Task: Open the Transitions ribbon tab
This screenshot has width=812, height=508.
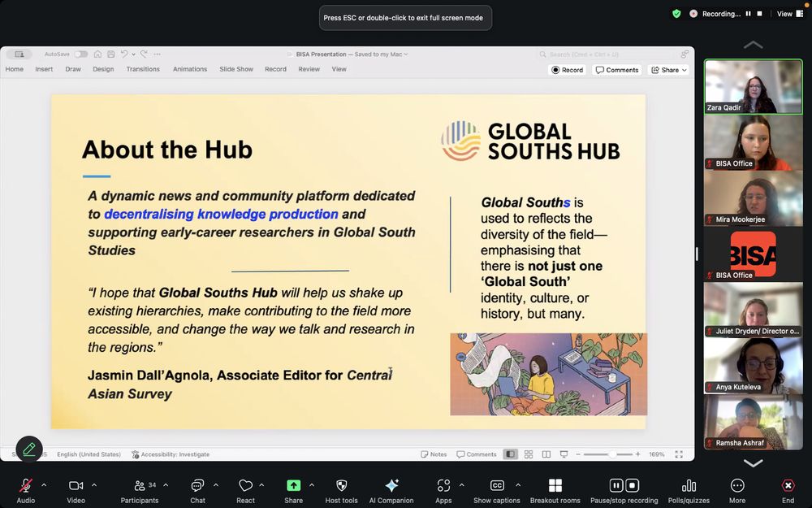Action: point(143,69)
